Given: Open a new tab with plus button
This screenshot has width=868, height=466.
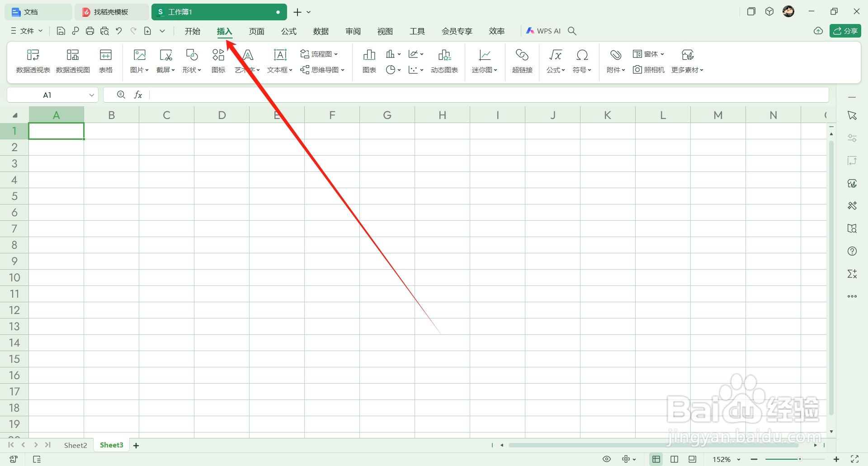Looking at the screenshot, I should 297,12.
